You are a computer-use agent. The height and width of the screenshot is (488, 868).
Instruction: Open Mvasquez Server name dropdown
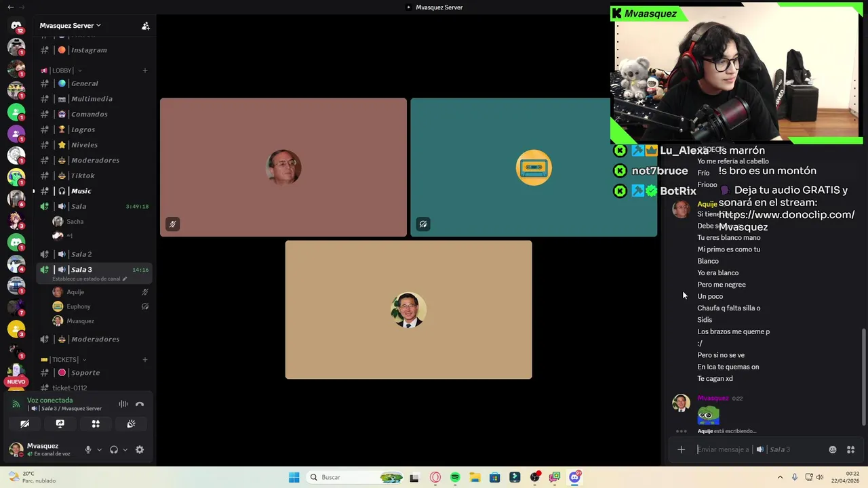71,26
